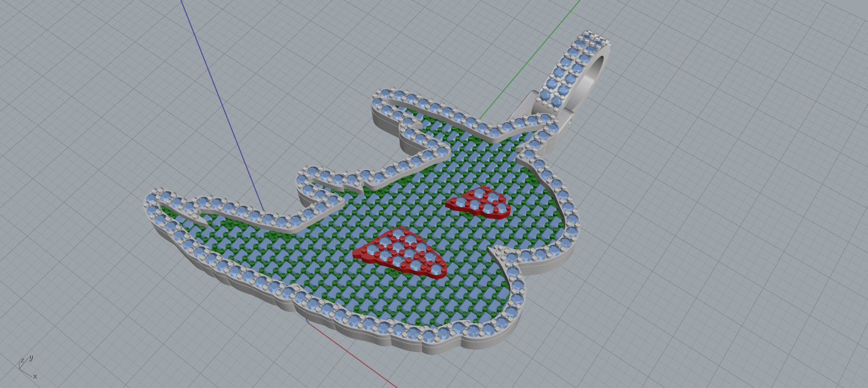This screenshot has width=868, height=388.
Task: Click the world axes icon
Action: point(28,367)
